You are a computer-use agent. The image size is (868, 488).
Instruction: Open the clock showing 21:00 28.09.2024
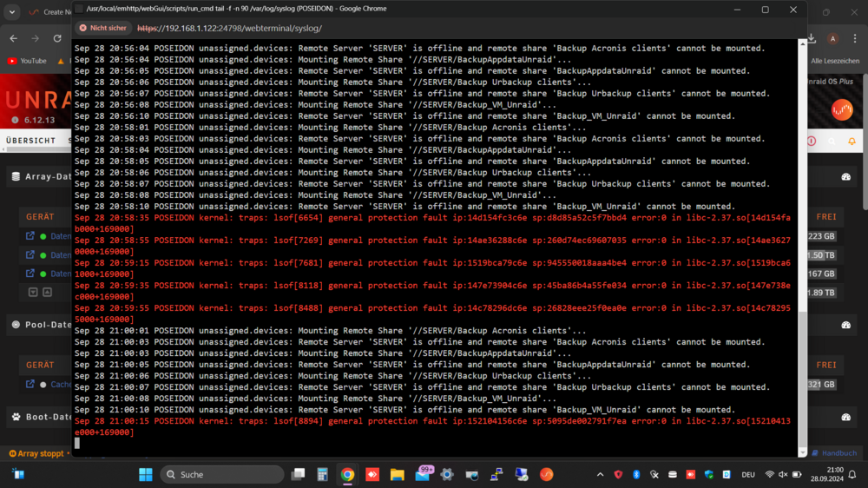pyautogui.click(x=827, y=475)
